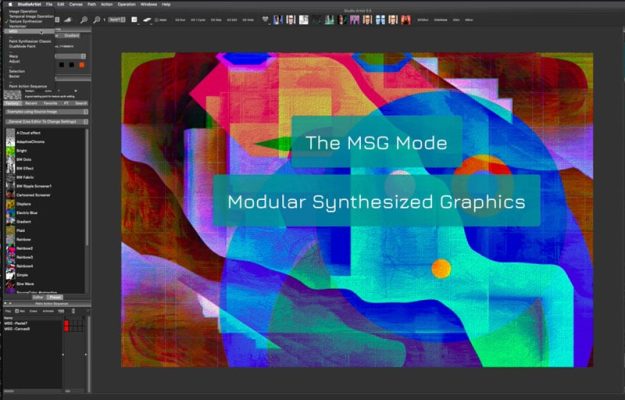This screenshot has width=625, height=400.
Task: Select the dark black preset thumbnail in toolbar
Action: (x=316, y=20)
